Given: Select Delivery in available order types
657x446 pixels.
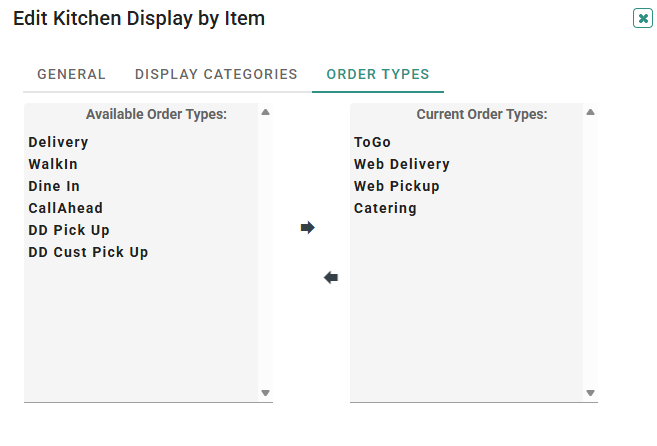Looking at the screenshot, I should coord(58,142).
